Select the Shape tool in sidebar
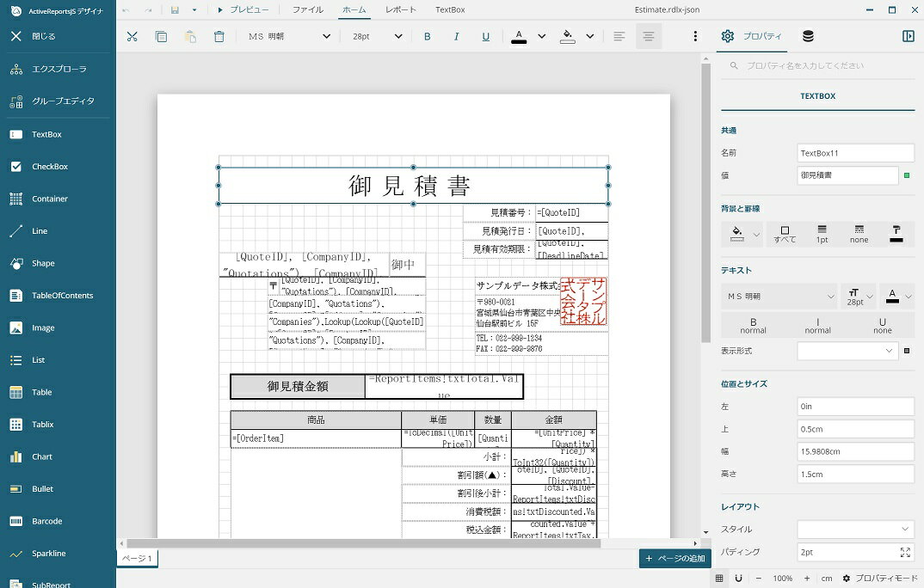924x588 pixels. click(58, 263)
